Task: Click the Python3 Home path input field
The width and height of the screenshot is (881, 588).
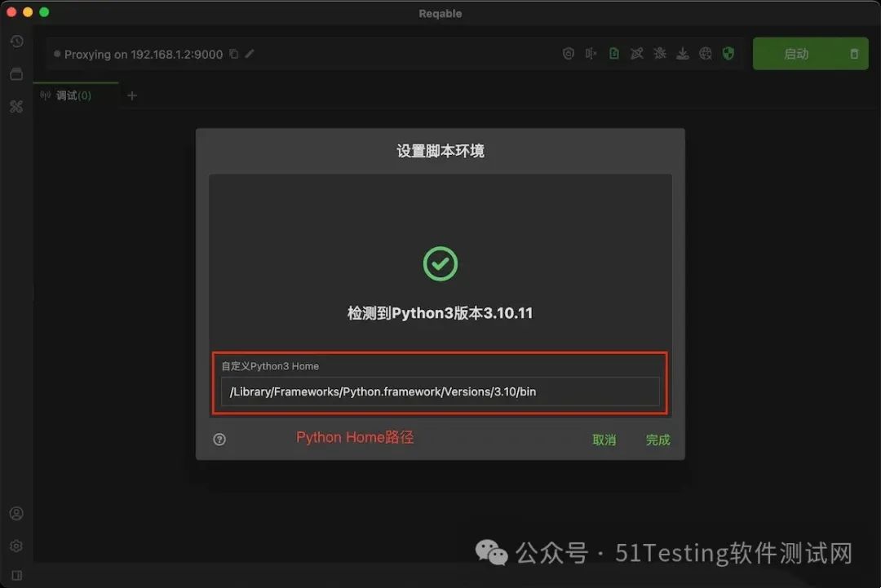Action: (x=440, y=391)
